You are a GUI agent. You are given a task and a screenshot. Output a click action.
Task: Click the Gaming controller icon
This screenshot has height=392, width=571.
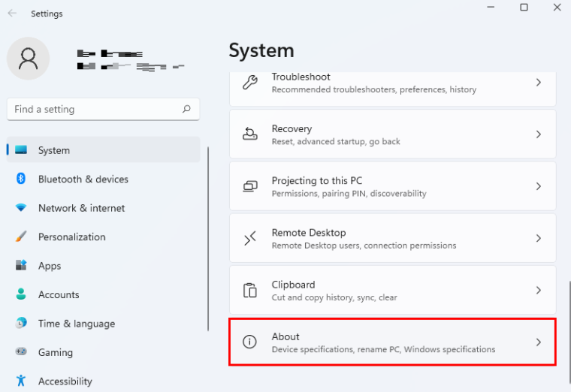point(21,351)
